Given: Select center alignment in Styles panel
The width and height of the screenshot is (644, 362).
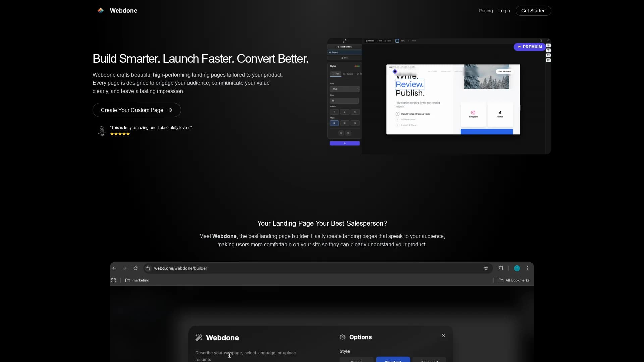Looking at the screenshot, I should pos(344,123).
